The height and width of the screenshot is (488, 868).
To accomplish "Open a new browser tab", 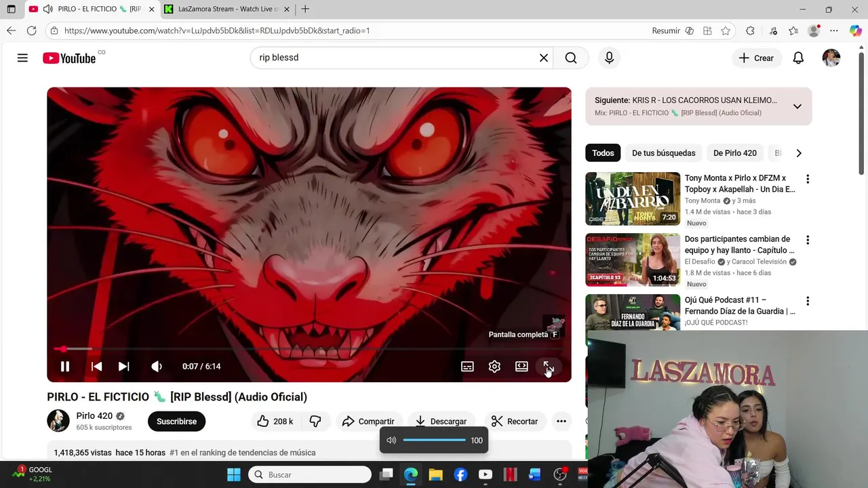I will pos(305,9).
